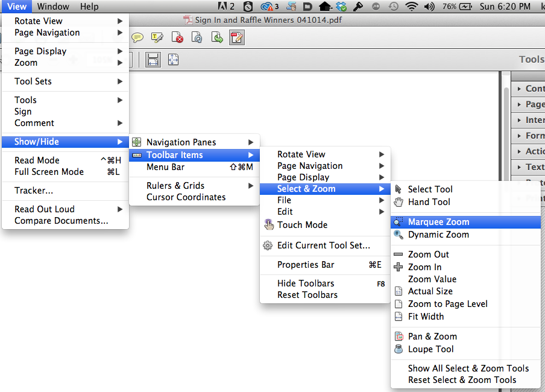Image resolution: width=545 pixels, height=392 pixels.
Task: Open the Help menu in menu bar
Action: coord(89,6)
